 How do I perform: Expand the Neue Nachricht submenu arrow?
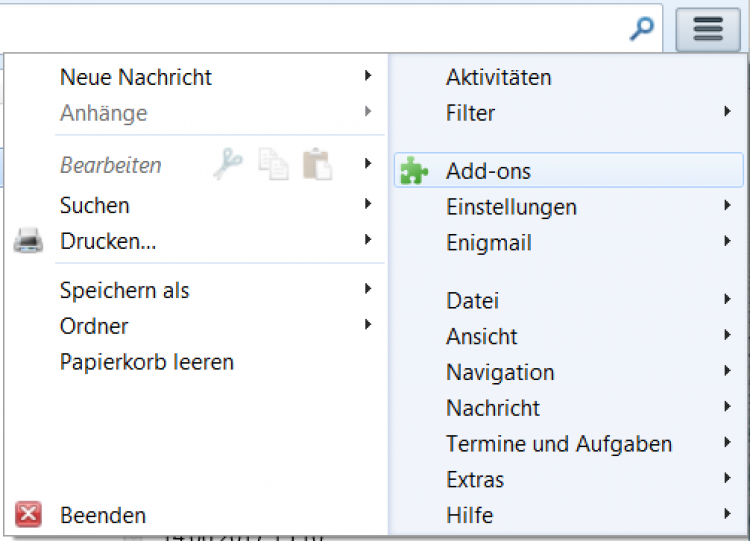[x=368, y=77]
